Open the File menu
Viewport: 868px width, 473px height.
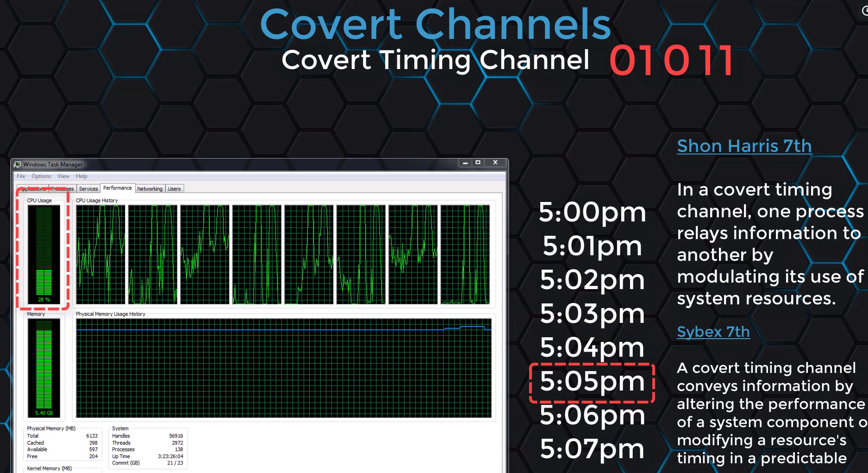point(20,176)
